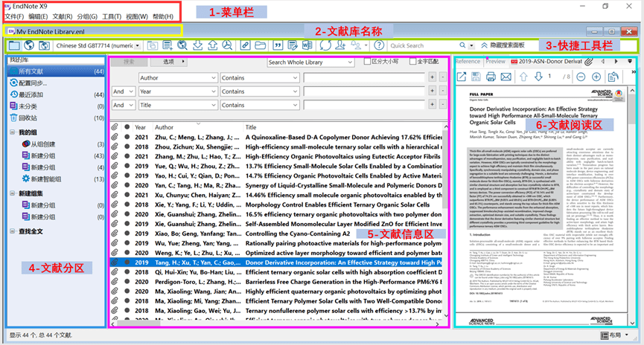Click the Import down-arrow toolbar icon
644x345 pixels.
pyautogui.click(x=197, y=45)
